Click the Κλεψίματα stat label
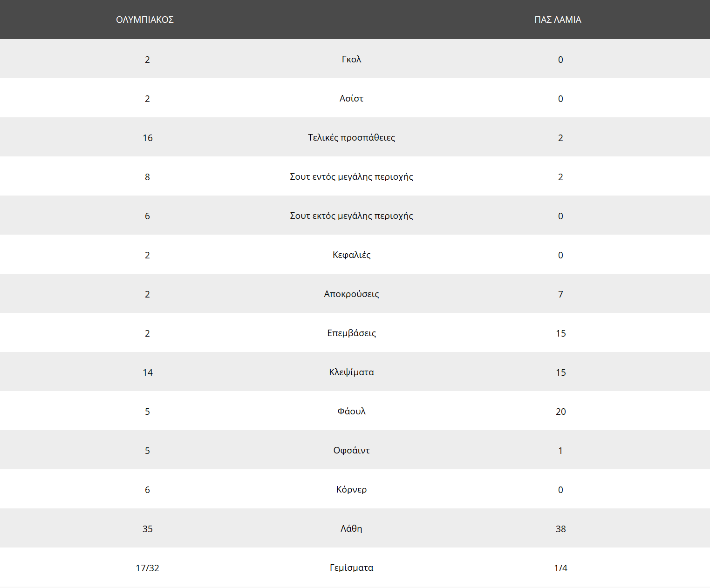This screenshot has width=710, height=588. 351,372
